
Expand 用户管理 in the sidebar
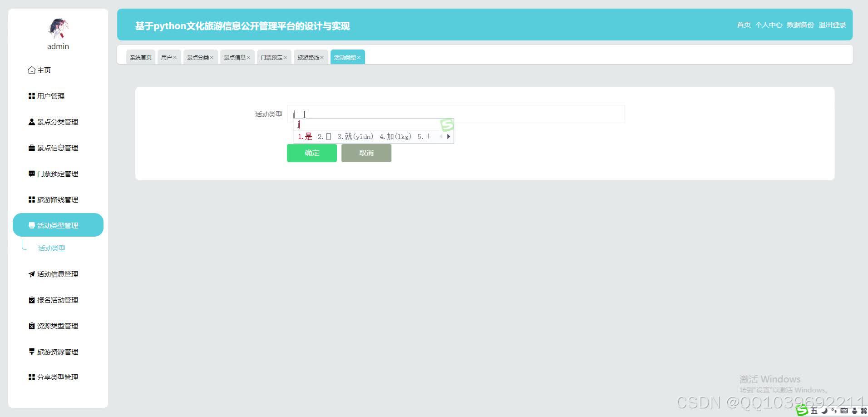pos(58,96)
